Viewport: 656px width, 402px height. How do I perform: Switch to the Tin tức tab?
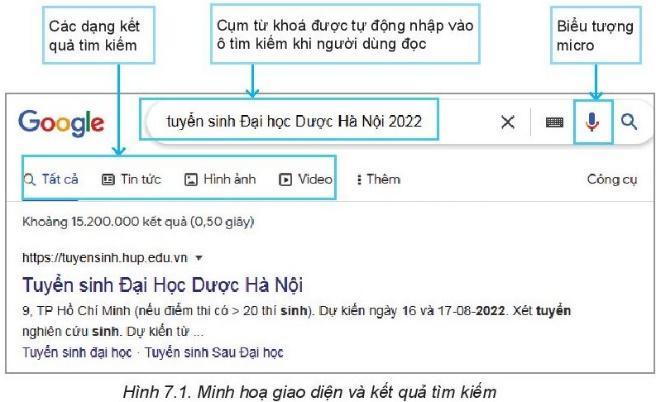coord(131,179)
